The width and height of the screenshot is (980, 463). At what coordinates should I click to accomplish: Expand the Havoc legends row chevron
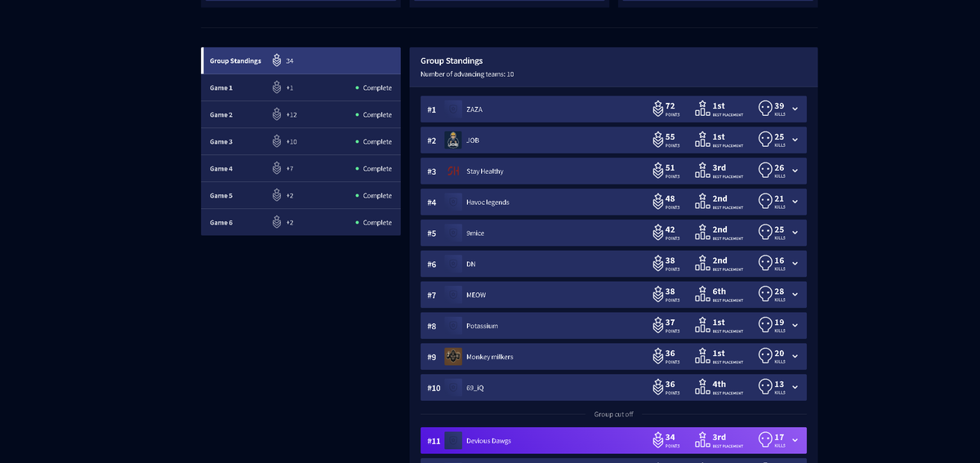point(795,203)
